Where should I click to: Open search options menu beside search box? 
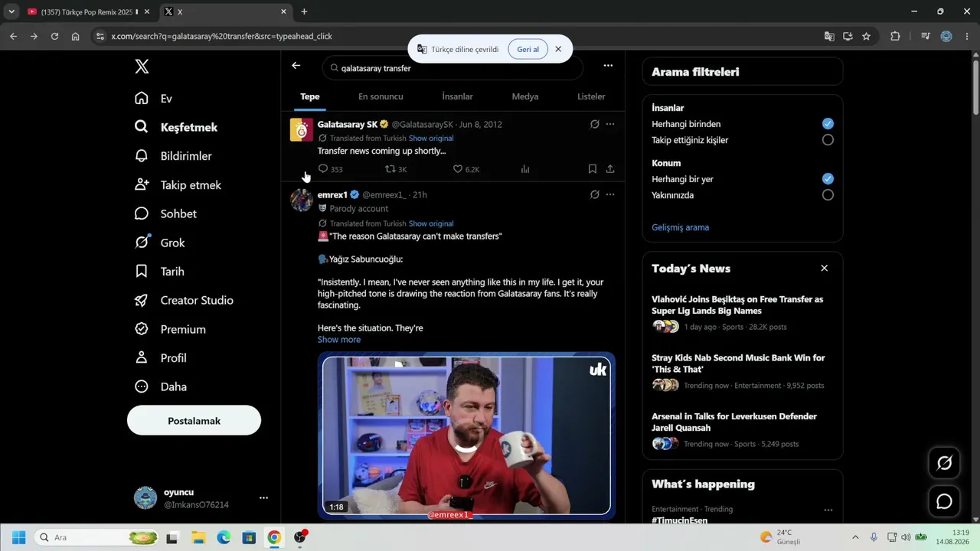tap(608, 66)
